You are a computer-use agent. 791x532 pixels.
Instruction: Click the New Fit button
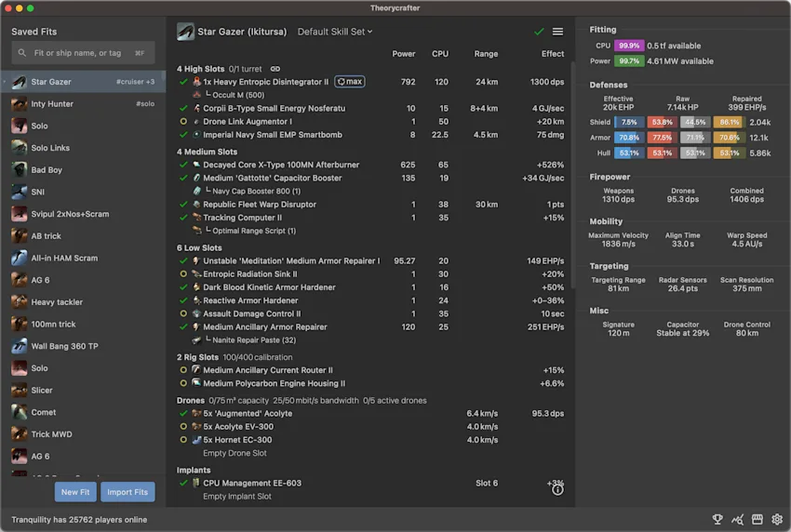75,492
